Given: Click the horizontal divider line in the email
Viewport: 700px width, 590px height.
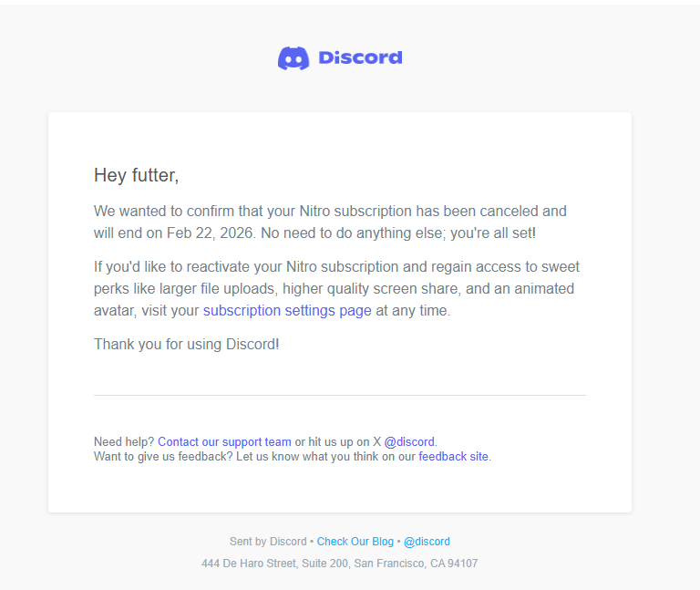Looking at the screenshot, I should [x=339, y=396].
